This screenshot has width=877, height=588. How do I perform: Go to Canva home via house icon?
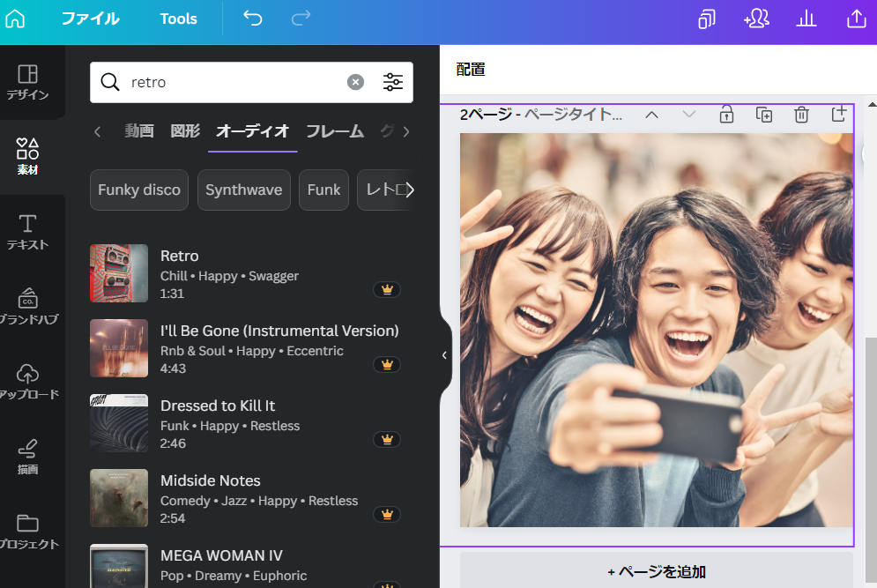(15, 19)
